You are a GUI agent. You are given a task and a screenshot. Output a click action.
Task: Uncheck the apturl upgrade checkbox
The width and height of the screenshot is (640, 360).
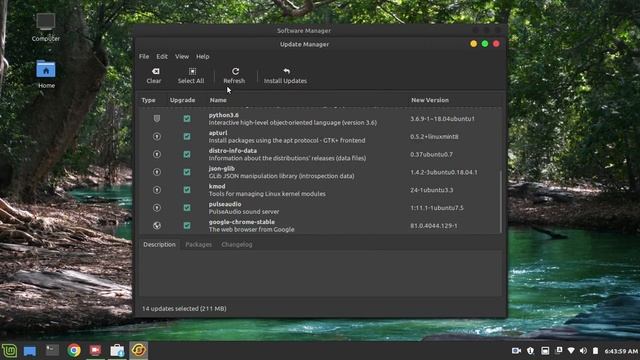(x=187, y=136)
